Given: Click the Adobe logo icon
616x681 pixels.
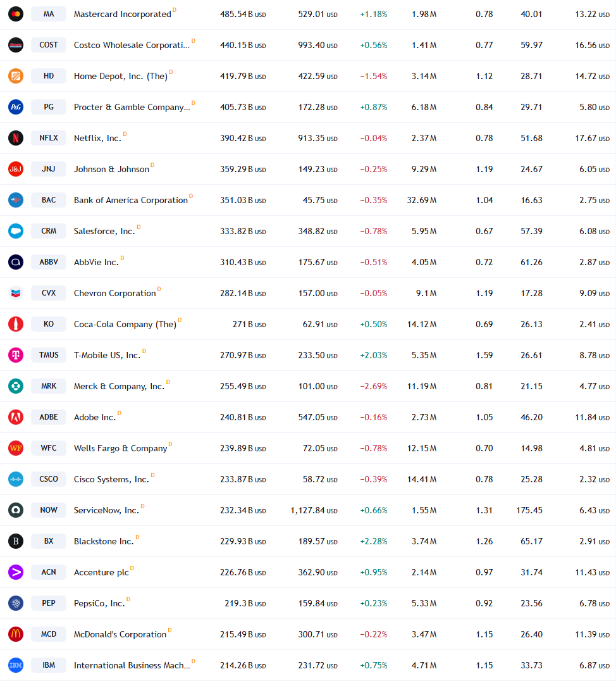Looking at the screenshot, I should point(16,417).
